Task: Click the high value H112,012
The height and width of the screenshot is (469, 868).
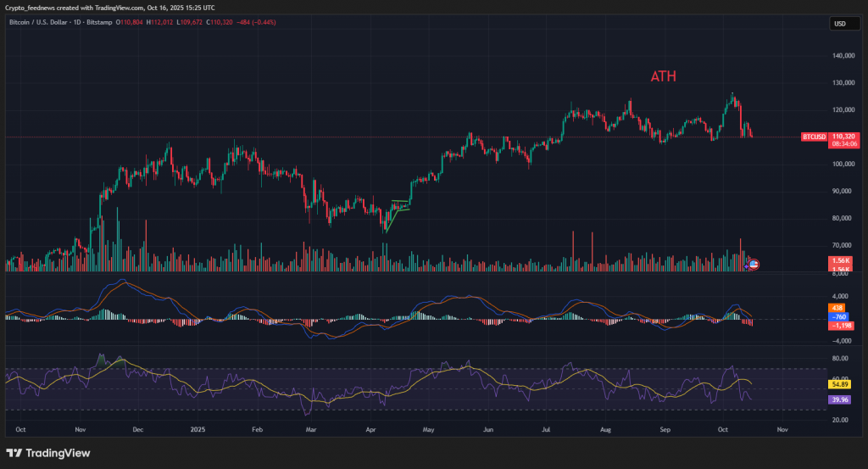Action: (x=159, y=22)
